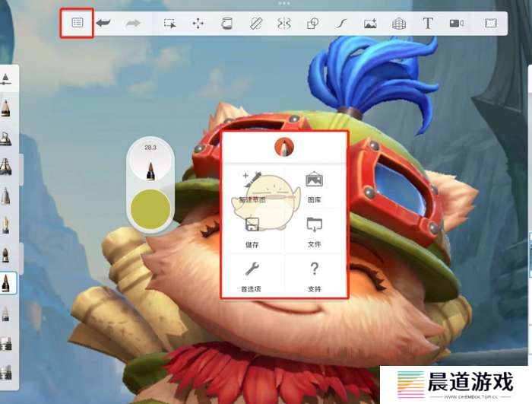The image size is (532, 404).
Task: Open the Support option (支持)
Action: [315, 277]
